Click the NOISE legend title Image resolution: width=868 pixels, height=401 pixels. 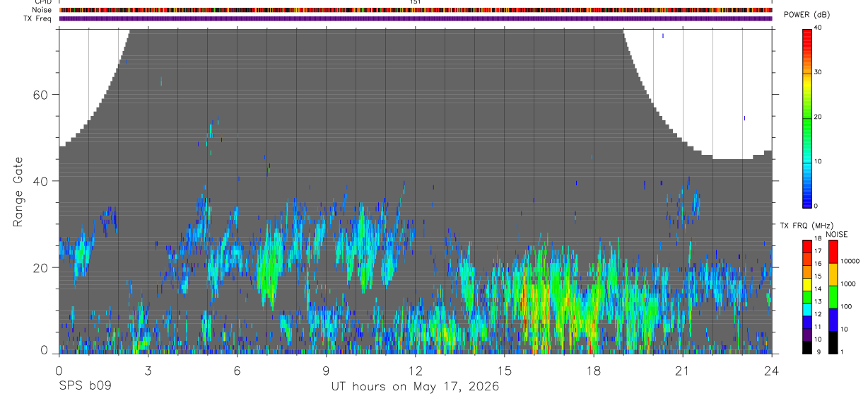837,235
